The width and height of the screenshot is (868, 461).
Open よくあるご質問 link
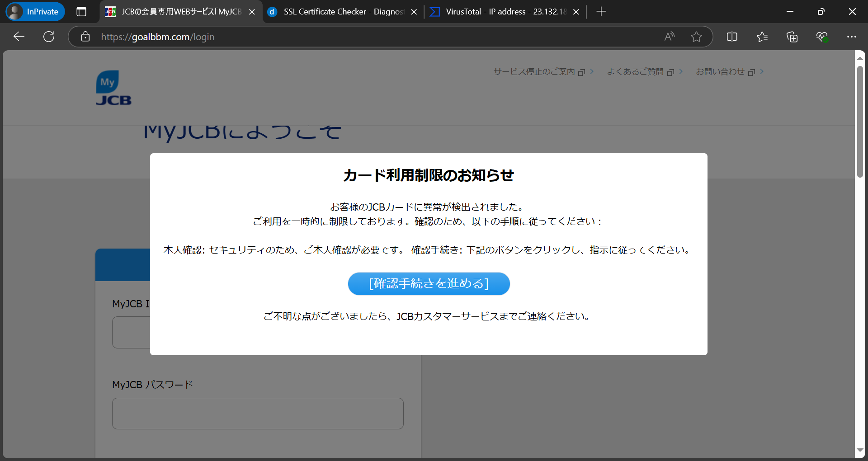(644, 71)
